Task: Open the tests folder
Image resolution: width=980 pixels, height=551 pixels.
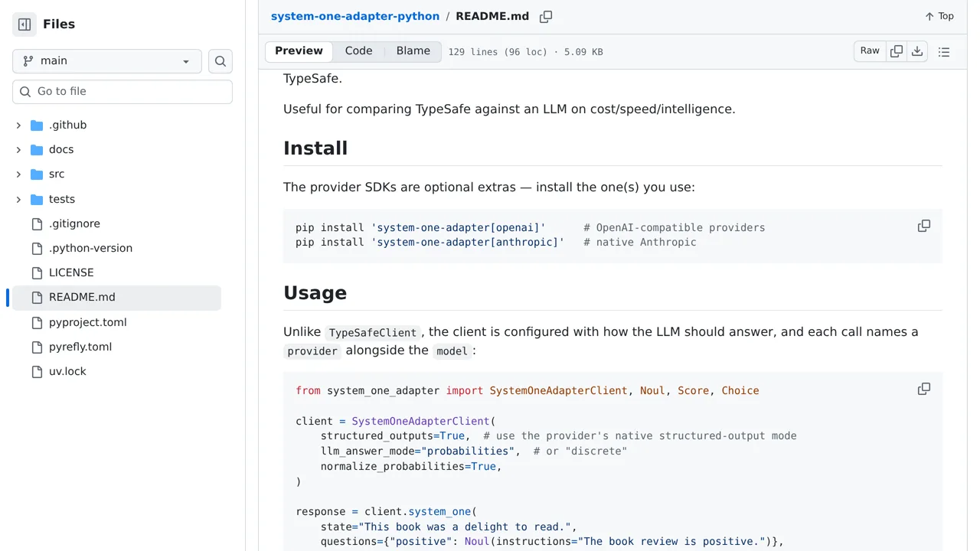Action: (62, 200)
